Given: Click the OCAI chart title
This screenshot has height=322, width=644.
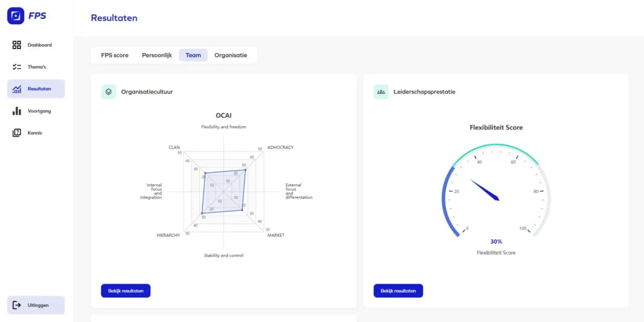Looking at the screenshot, I should (x=224, y=115).
